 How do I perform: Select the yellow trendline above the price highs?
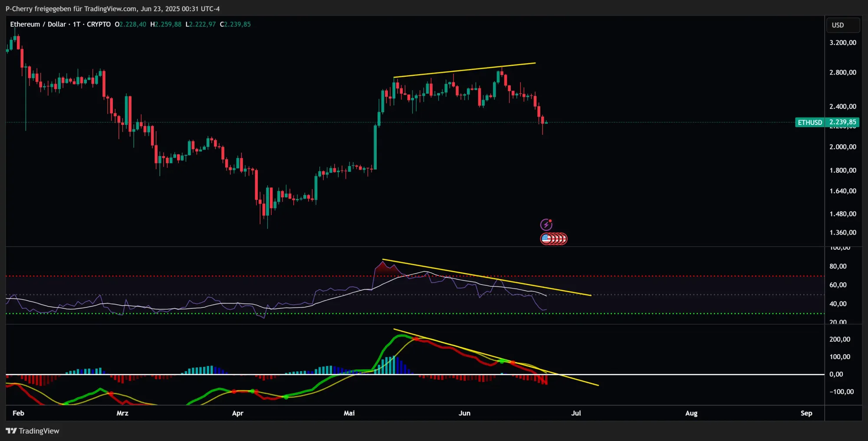pos(464,70)
